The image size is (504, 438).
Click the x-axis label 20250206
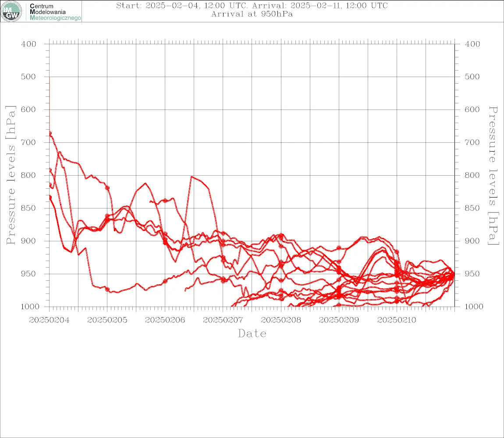tap(165, 320)
